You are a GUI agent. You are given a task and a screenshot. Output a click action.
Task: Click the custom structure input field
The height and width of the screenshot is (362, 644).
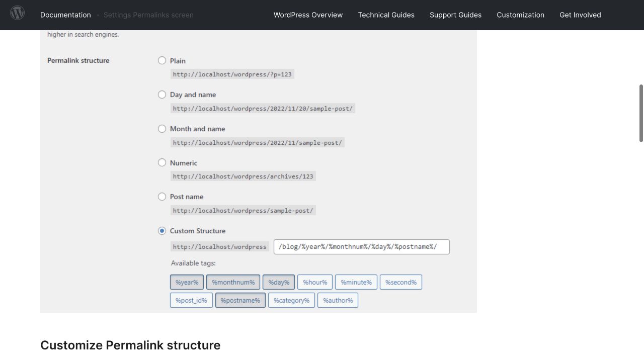(x=361, y=247)
